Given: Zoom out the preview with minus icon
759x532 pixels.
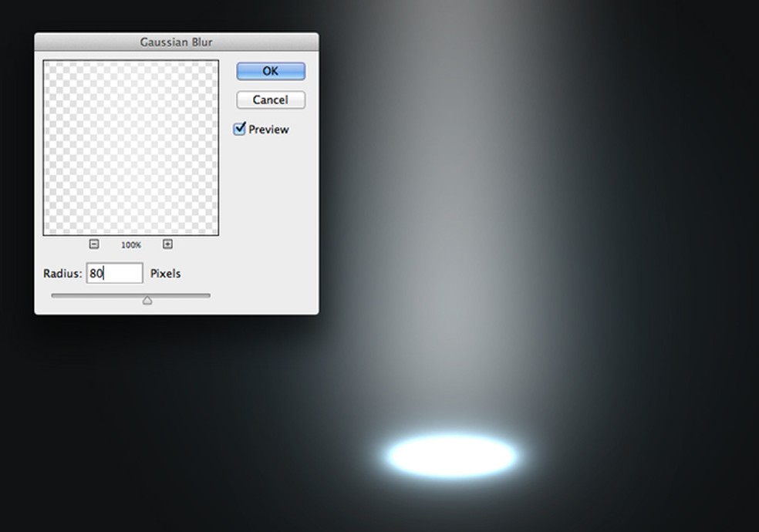Looking at the screenshot, I should 94,244.
